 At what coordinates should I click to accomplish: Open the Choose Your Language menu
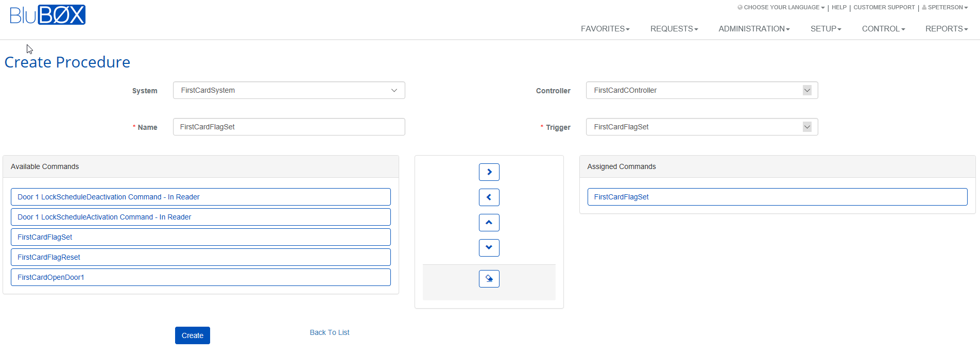click(781, 7)
